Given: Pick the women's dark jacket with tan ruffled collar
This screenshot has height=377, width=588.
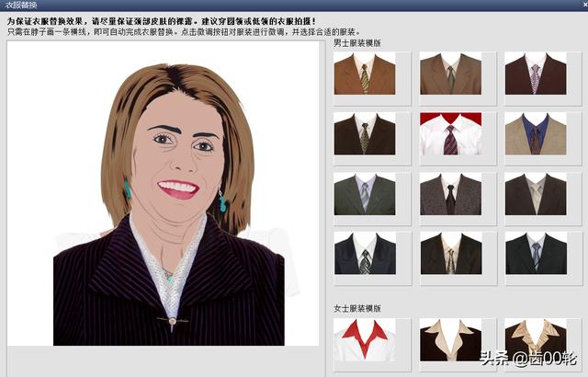Looking at the screenshot, I should pos(535,340).
